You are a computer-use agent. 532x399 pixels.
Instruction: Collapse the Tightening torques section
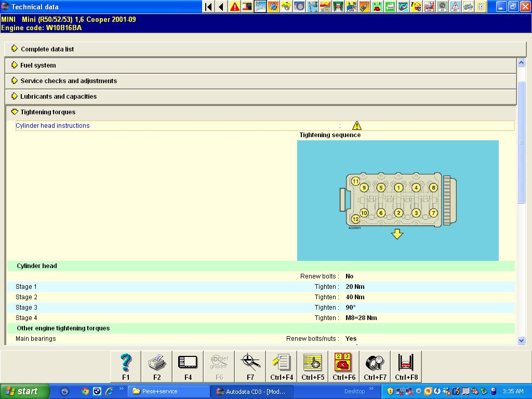[48, 112]
